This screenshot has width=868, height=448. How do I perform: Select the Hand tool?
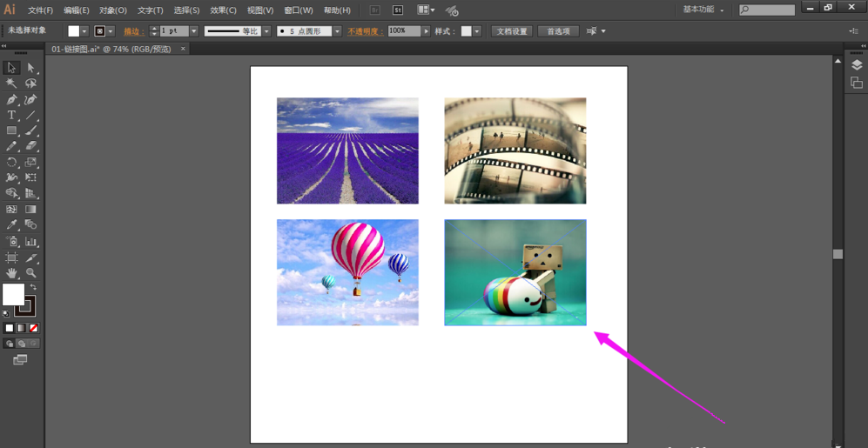coord(12,273)
